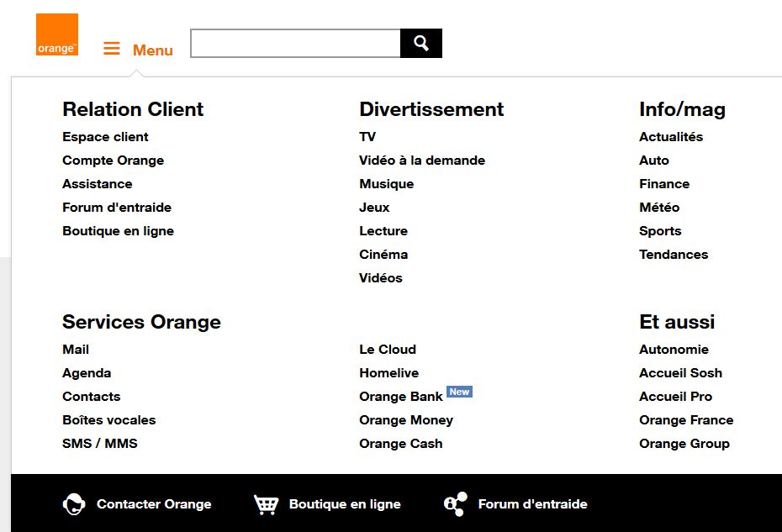Click Contacter Orange in the bottom bar
The width and height of the screenshot is (782, 532).
click(154, 504)
